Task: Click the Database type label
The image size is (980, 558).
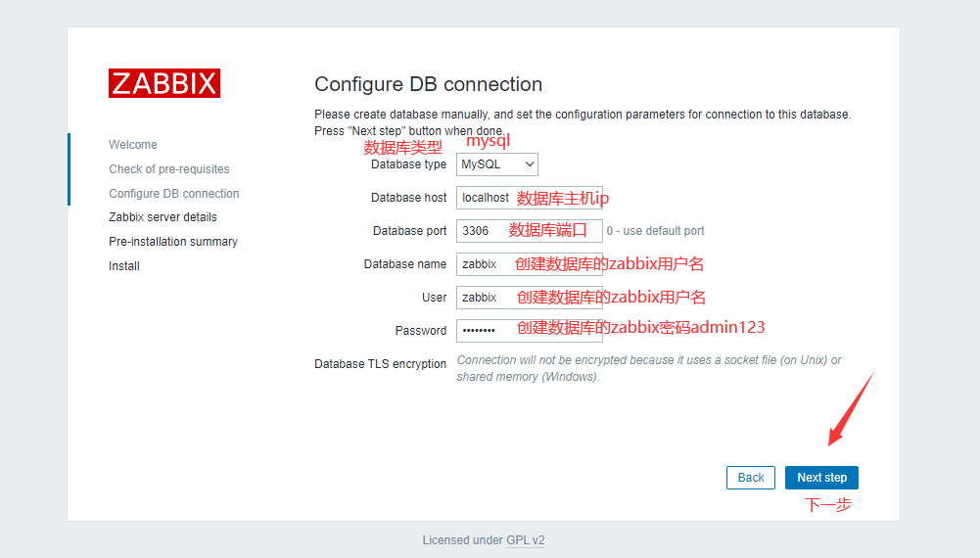Action: point(409,164)
